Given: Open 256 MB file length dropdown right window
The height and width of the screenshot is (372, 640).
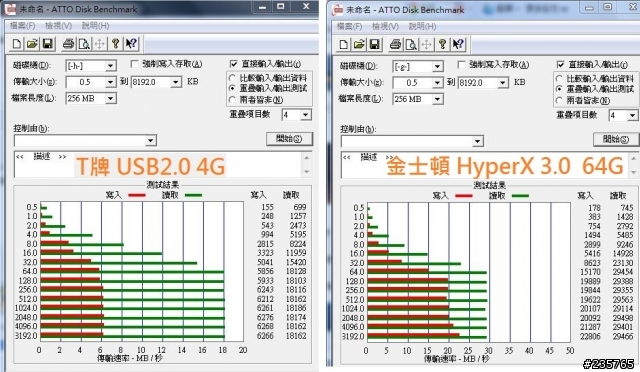Looking at the screenshot, I should coord(437,99).
